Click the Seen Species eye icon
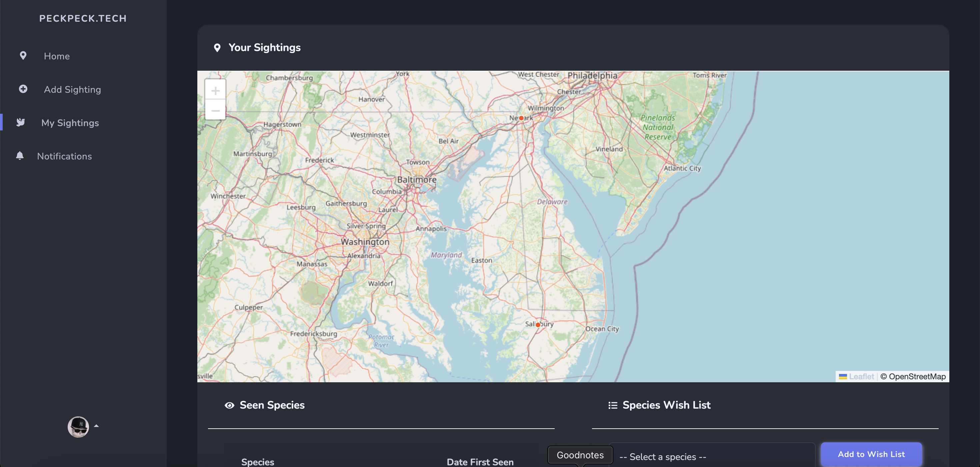Image resolution: width=980 pixels, height=467 pixels. [229, 405]
